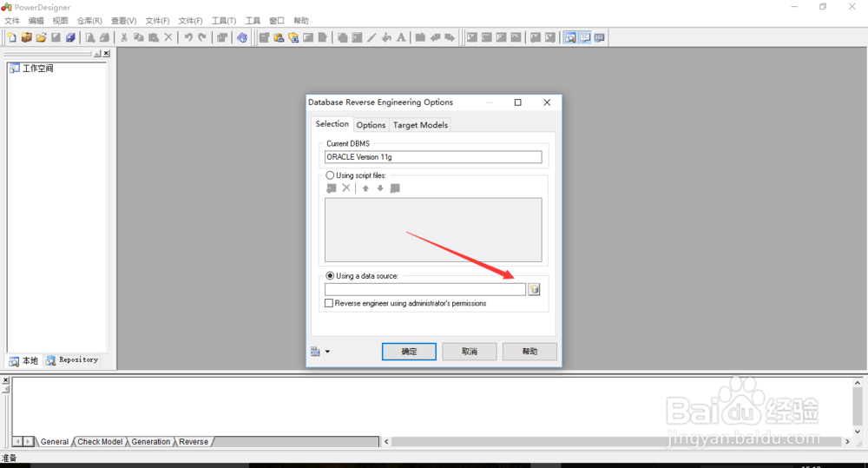This screenshot has height=468, width=868.
Task: Click the output scrollbar up arrow
Action: (858, 383)
